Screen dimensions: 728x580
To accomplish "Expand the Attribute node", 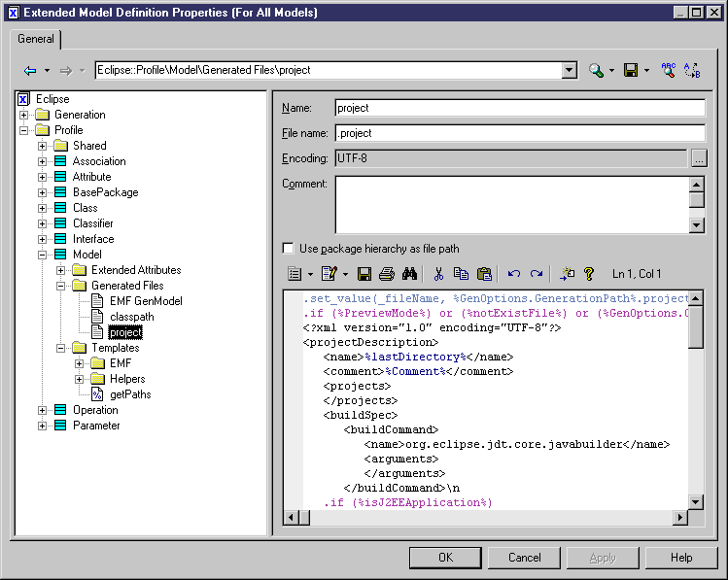I will click(x=42, y=177).
